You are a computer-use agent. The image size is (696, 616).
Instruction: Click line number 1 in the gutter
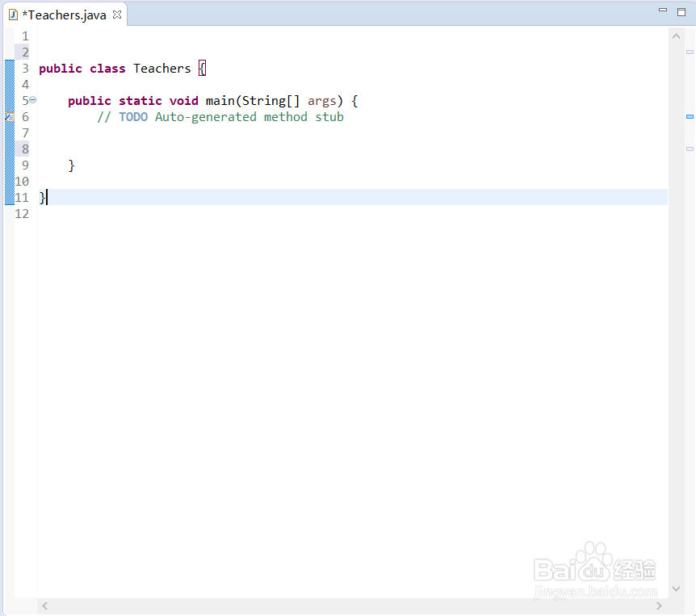(25, 36)
